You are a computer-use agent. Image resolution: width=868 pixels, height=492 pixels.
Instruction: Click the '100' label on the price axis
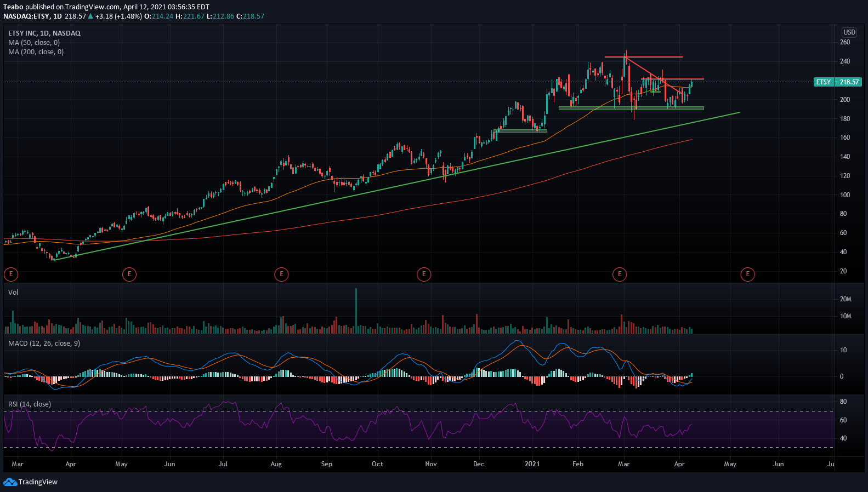pyautogui.click(x=845, y=195)
